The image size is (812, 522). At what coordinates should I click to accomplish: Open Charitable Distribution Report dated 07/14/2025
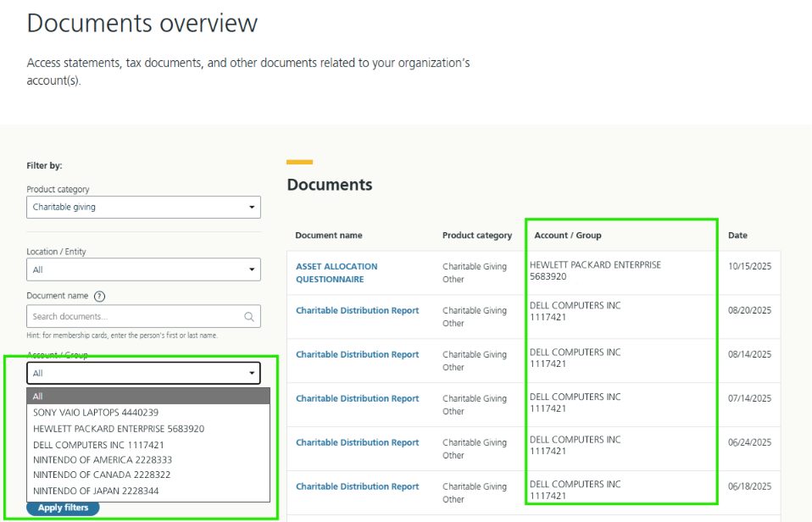358,399
